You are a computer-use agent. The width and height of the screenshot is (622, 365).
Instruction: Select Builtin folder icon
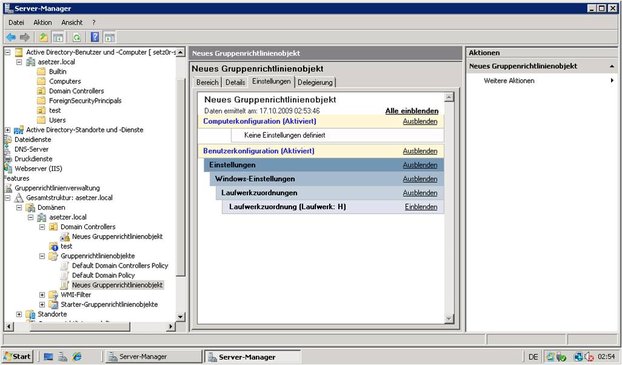pos(41,71)
